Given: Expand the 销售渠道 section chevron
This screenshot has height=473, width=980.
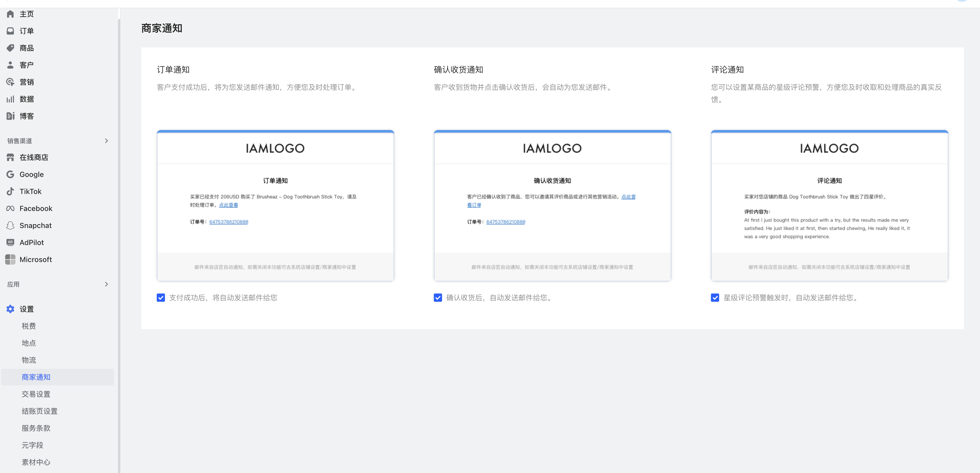Looking at the screenshot, I should click(106, 140).
